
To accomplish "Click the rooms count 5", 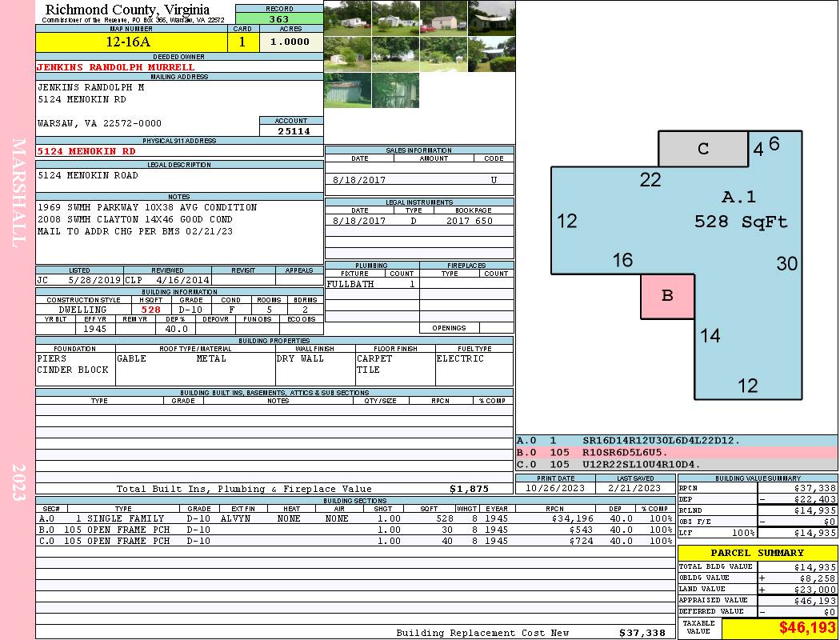I will tap(270, 310).
